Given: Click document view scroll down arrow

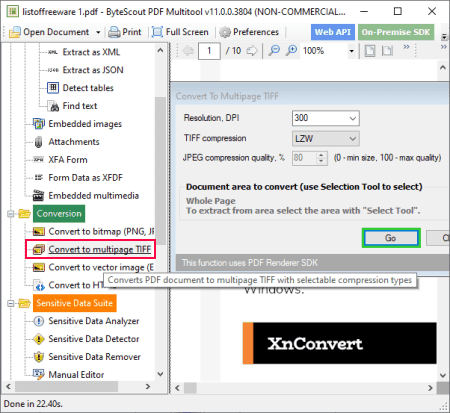Looking at the screenshot, I should click(x=443, y=375).
